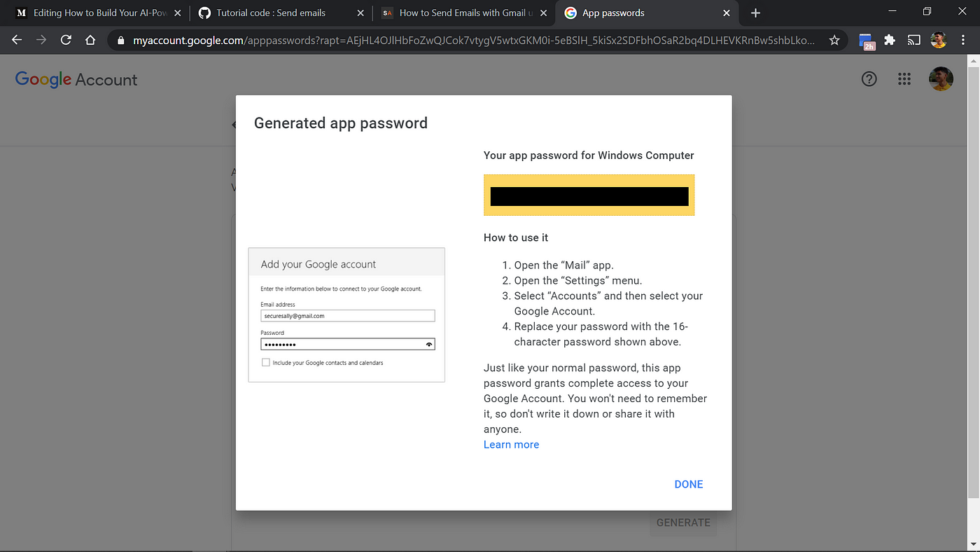Click the cast media icon
Screen dimensions: 980x552
click(914, 40)
